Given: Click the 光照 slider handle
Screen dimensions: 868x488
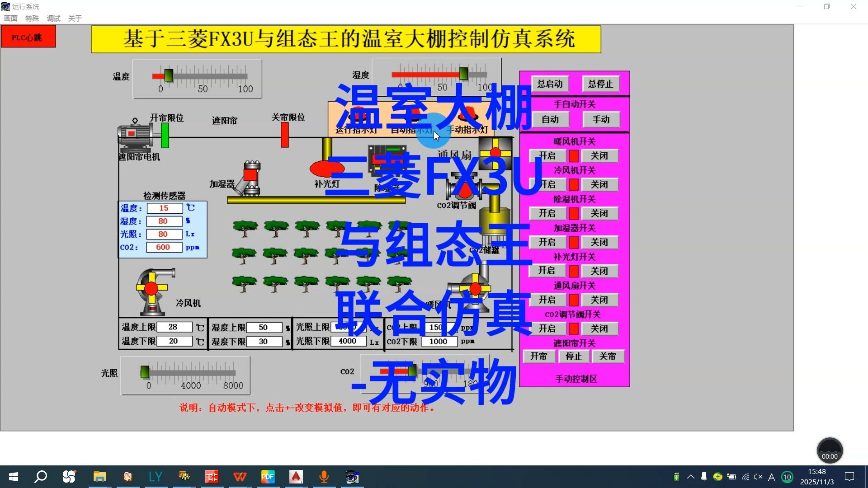Looking at the screenshot, I should coord(145,372).
